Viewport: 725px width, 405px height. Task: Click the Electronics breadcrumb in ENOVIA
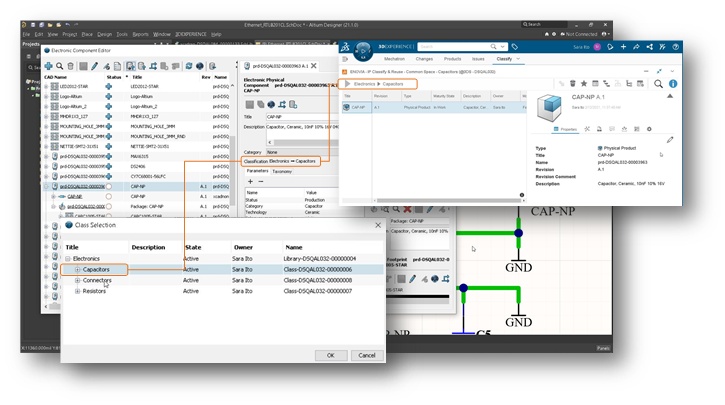coord(364,84)
